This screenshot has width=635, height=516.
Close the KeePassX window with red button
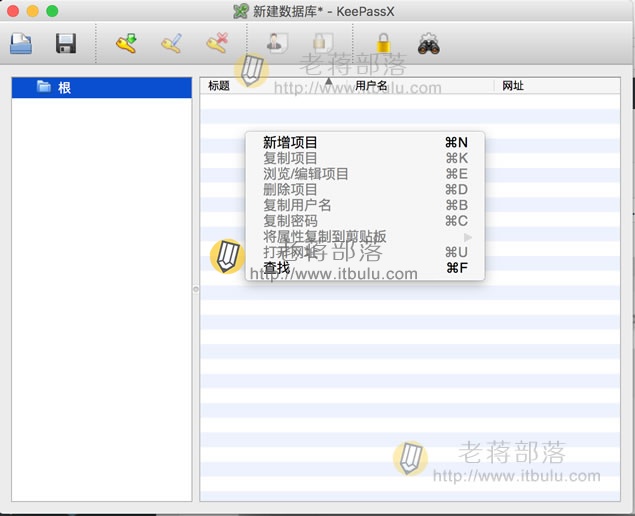13,11
